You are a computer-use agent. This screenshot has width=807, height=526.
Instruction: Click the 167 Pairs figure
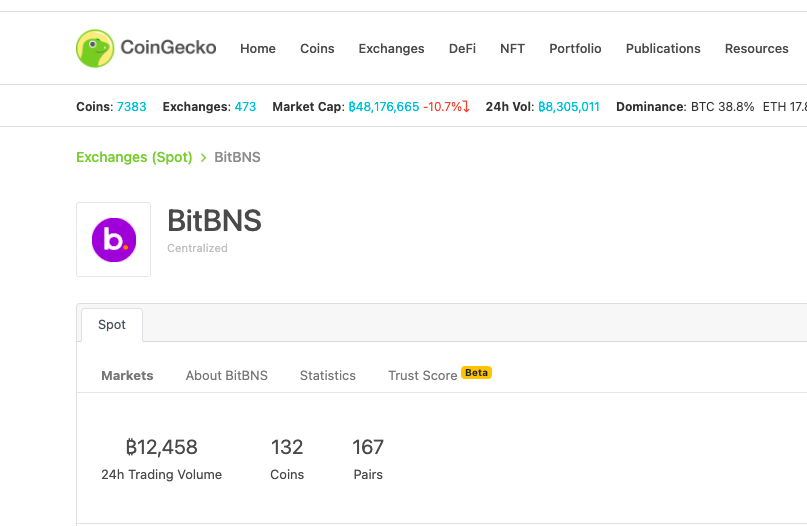tap(368, 447)
